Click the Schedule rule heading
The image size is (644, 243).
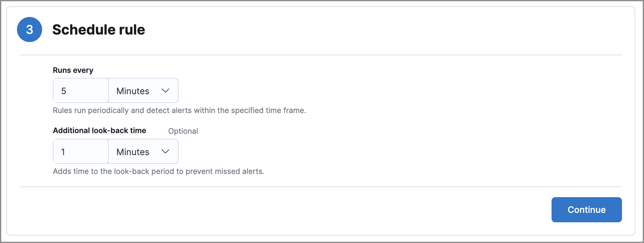(98, 30)
